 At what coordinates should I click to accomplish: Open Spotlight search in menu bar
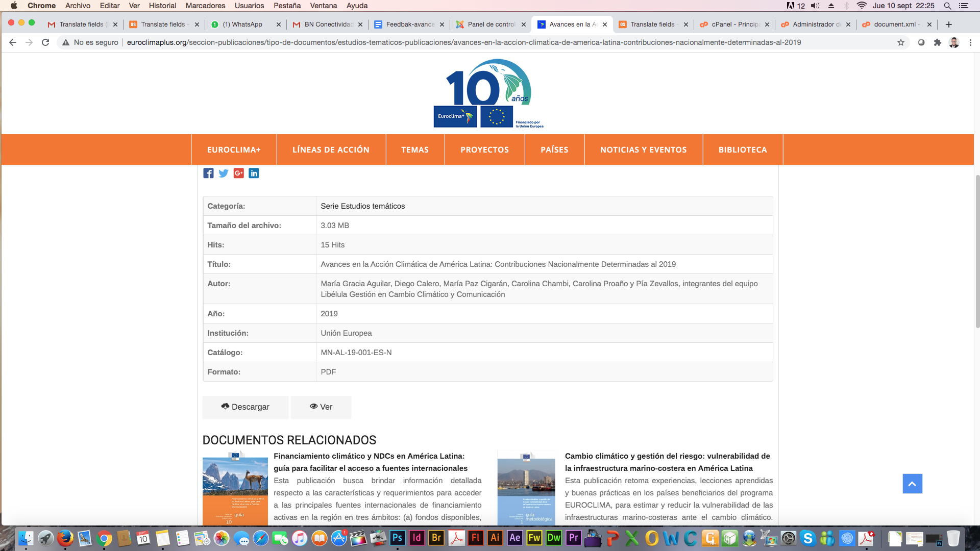pyautogui.click(x=947, y=6)
